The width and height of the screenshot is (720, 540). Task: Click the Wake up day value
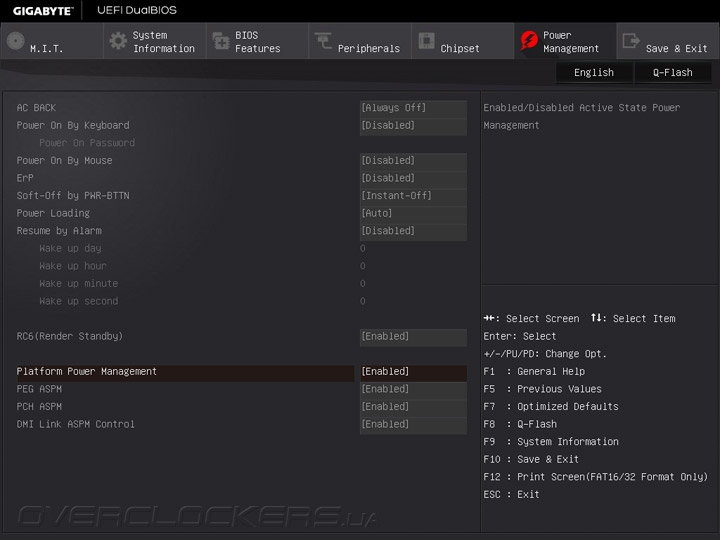point(363,248)
